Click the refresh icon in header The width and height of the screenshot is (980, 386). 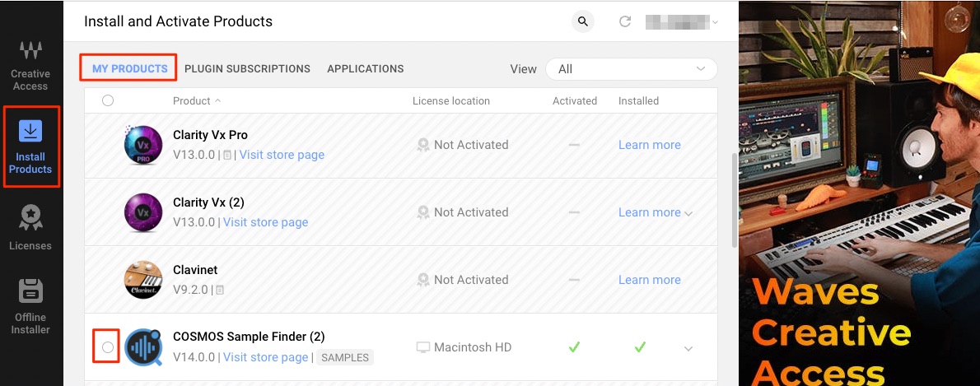624,22
